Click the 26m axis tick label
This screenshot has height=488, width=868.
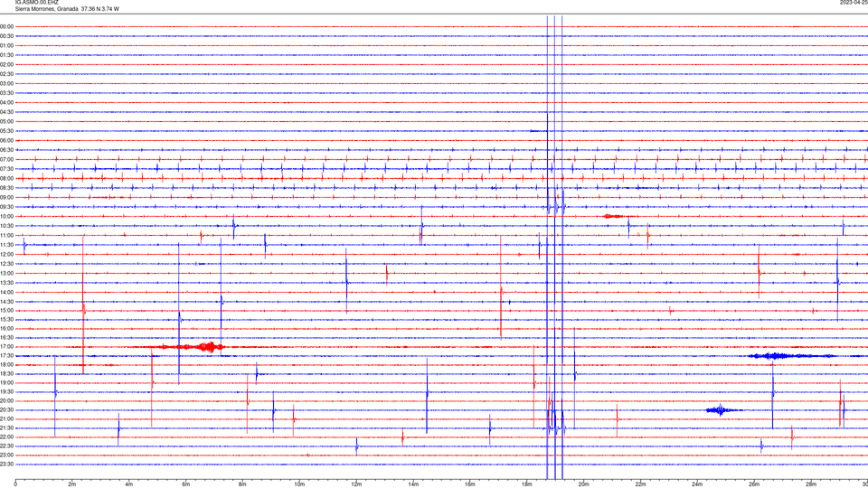point(754,484)
